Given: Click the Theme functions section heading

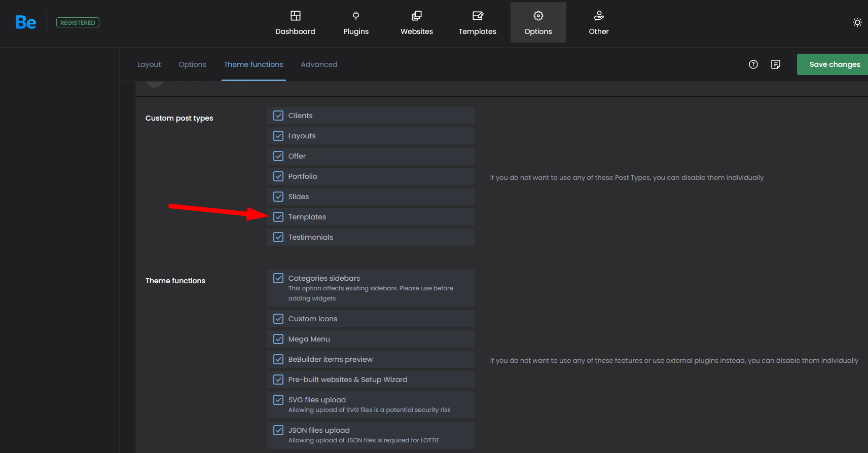Looking at the screenshot, I should pos(175,281).
